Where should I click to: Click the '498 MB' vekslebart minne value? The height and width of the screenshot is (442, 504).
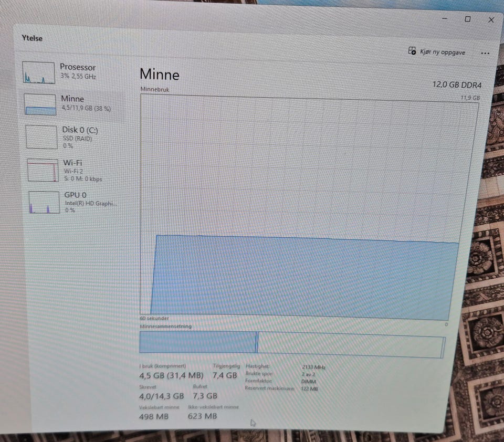click(x=154, y=417)
